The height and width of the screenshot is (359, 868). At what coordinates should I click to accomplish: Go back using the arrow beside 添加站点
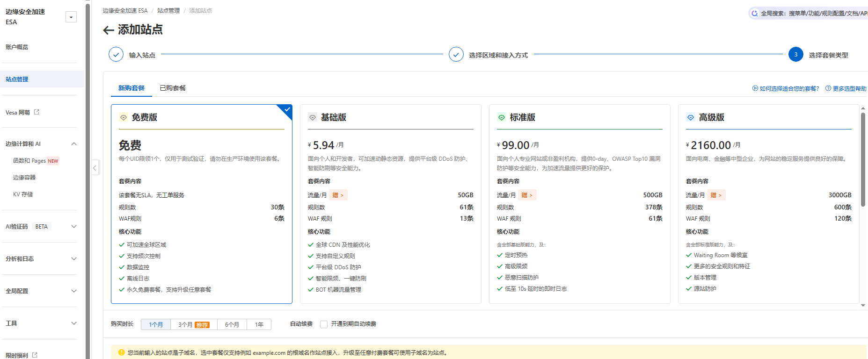[x=108, y=30]
